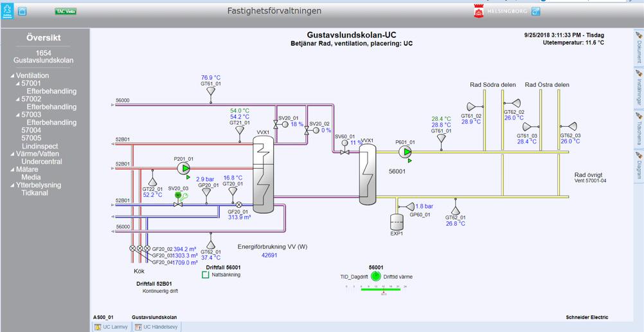This screenshot has height=332, width=644.
Task: Click the Rad övrigt Vent 57001-04 label
Action: 591,178
